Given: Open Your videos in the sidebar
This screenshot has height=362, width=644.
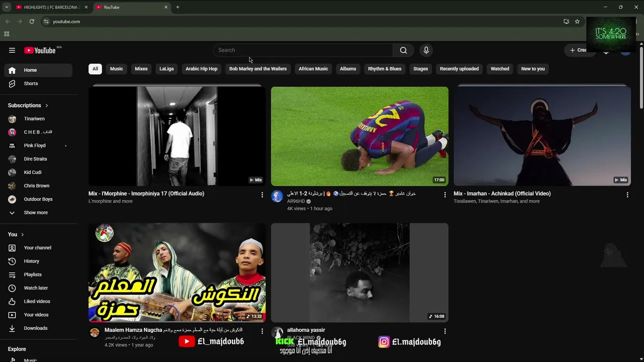Looking at the screenshot, I should pos(38,315).
